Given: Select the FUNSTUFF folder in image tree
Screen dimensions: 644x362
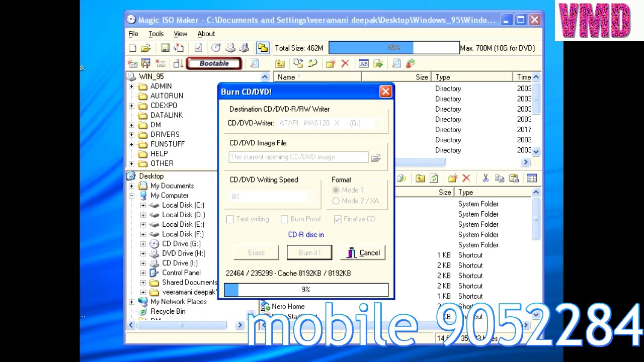Looking at the screenshot, I should click(167, 144).
